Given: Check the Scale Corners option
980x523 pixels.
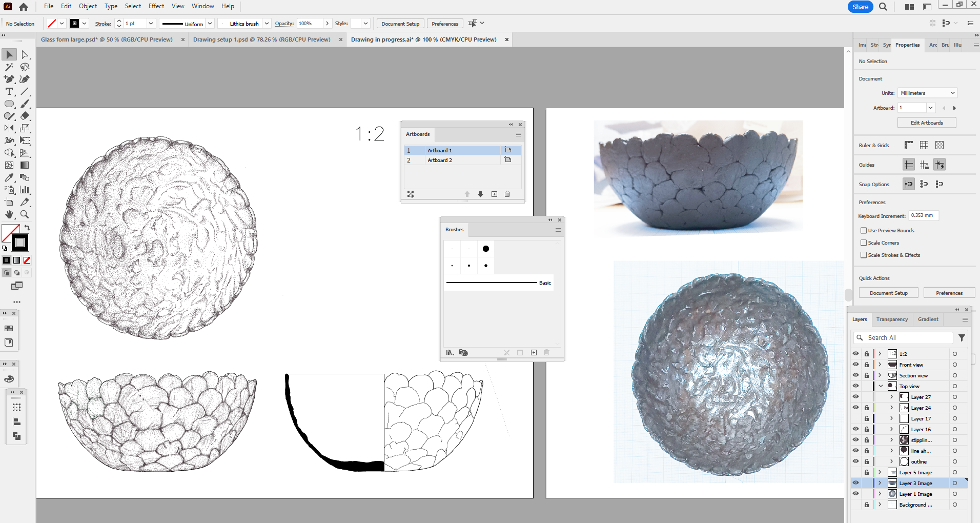Looking at the screenshot, I should [x=864, y=243].
